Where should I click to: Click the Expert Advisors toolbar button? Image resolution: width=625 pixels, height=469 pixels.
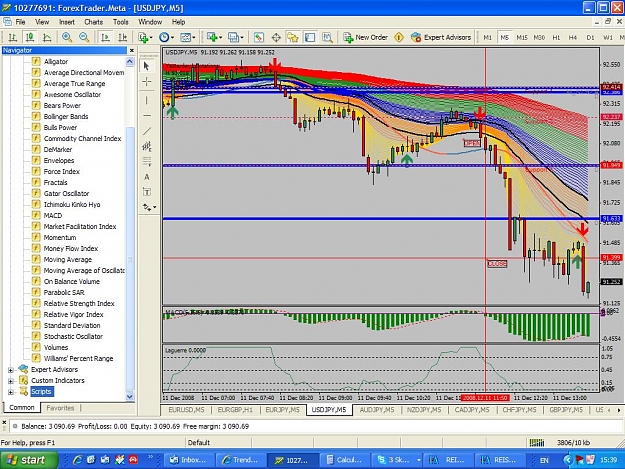[441, 37]
